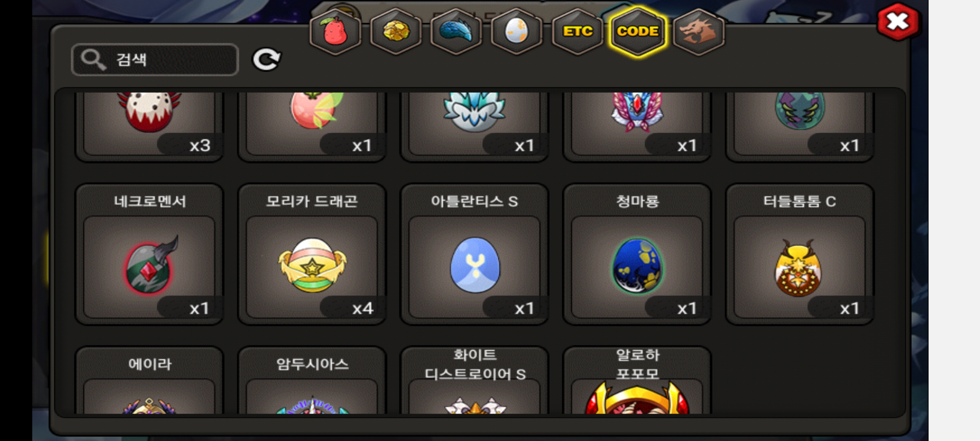Select the 화이트 디스트로이어 S card
Image resolution: width=980 pixels, height=441 pixels.
[x=474, y=380]
